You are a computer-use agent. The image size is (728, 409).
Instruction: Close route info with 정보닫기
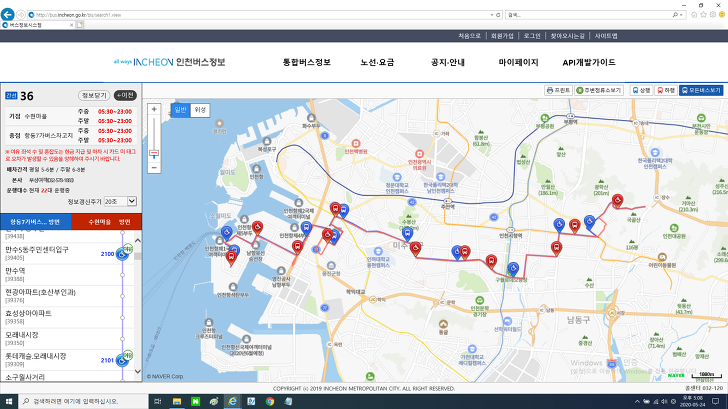point(94,95)
